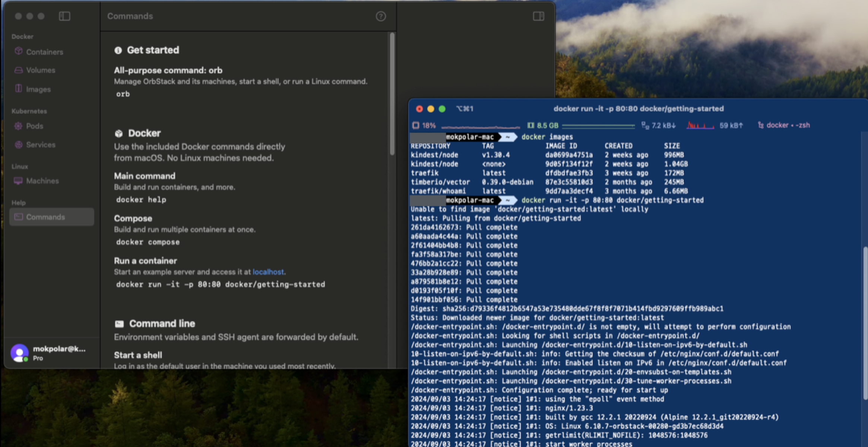Click the orb command text
Image resolution: width=868 pixels, height=447 pixels.
[x=123, y=94]
